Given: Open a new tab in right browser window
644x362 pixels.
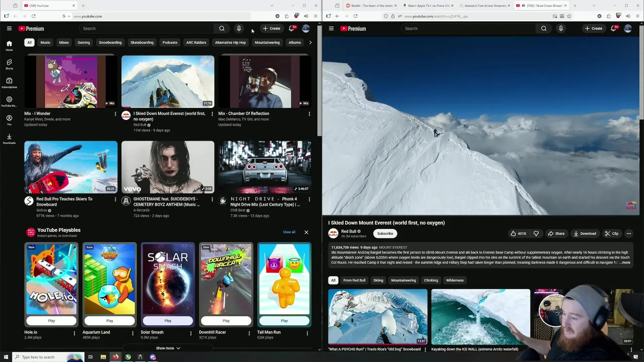Looking at the screenshot, I should pyautogui.click(x=575, y=6).
